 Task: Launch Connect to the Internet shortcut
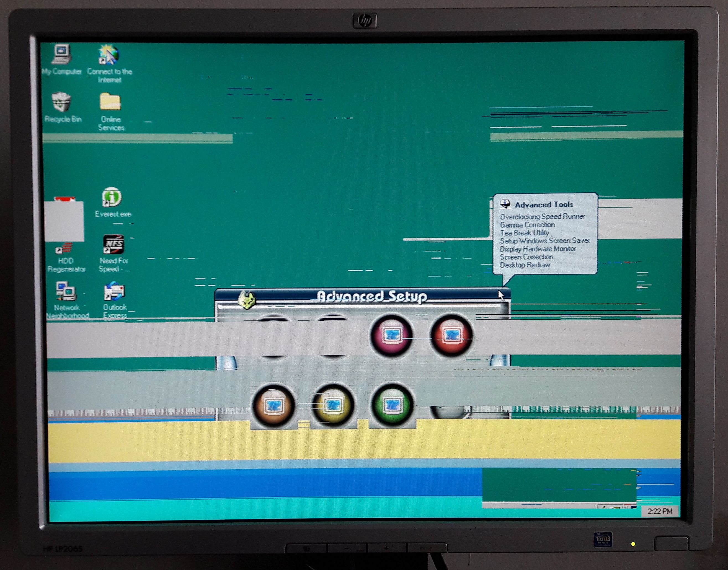point(109,55)
